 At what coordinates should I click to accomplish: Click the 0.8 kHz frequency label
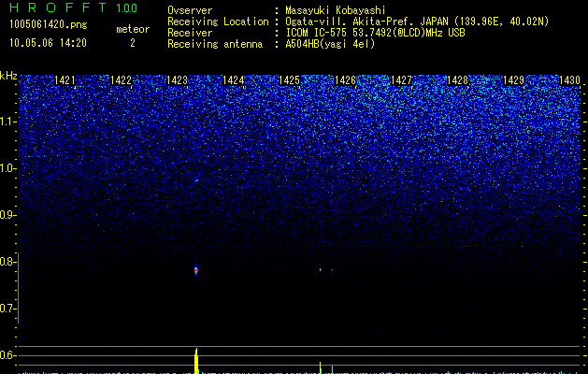(7, 262)
